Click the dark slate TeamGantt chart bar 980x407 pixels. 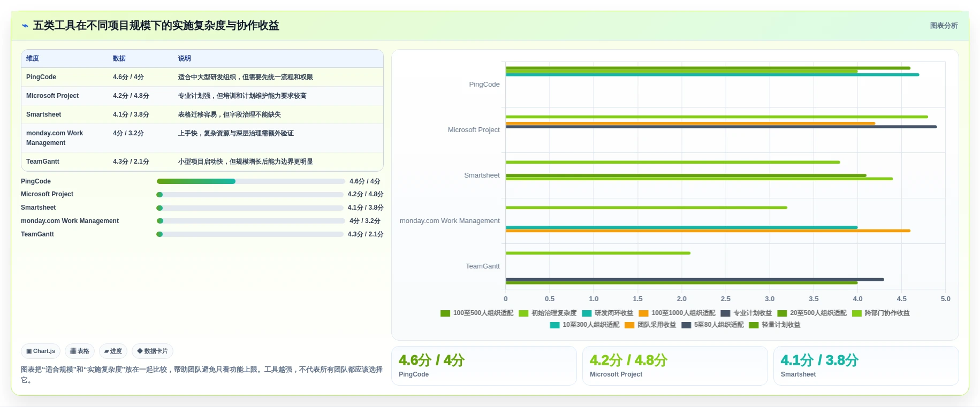(695, 279)
